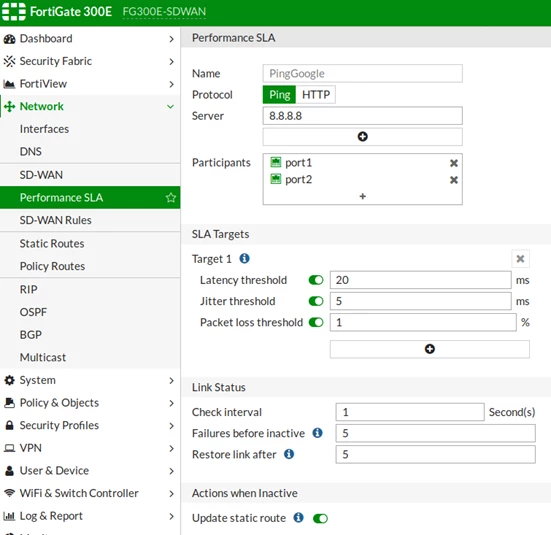This screenshot has height=535, width=551.
Task: Remove port1 from participants
Action: [454, 163]
